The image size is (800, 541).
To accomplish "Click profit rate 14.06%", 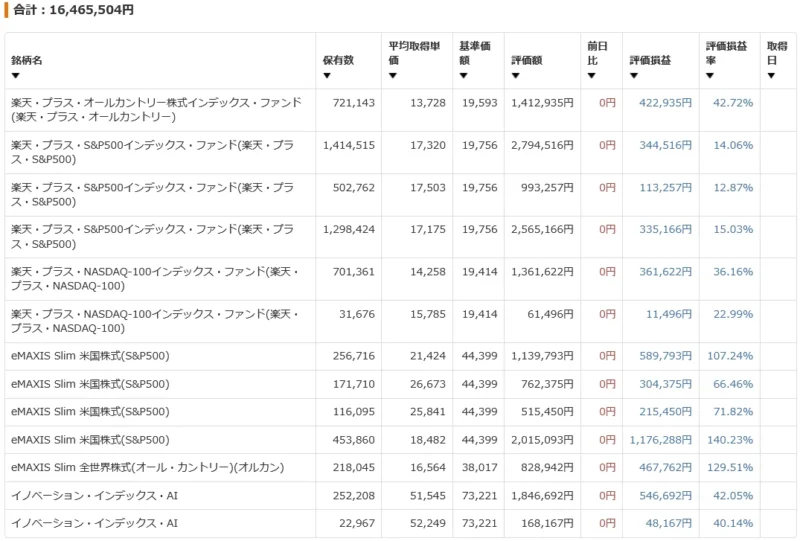I will point(733,145).
